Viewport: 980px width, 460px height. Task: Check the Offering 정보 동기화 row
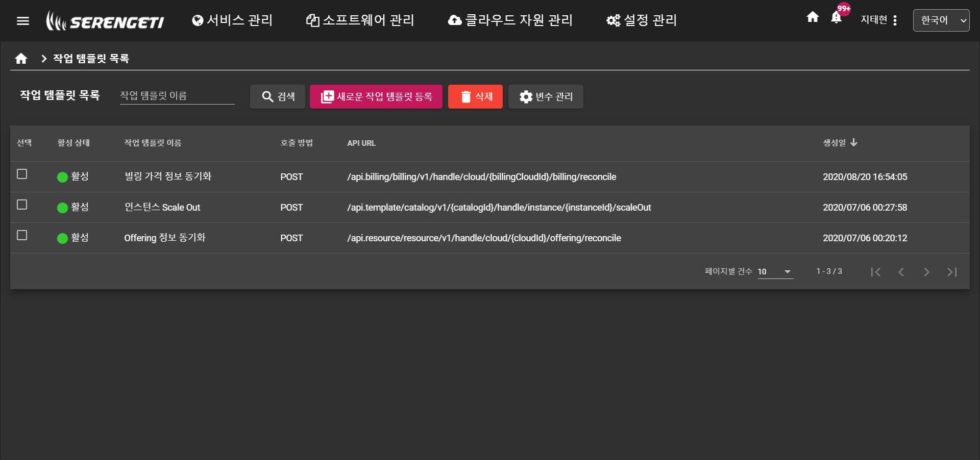[x=22, y=236]
